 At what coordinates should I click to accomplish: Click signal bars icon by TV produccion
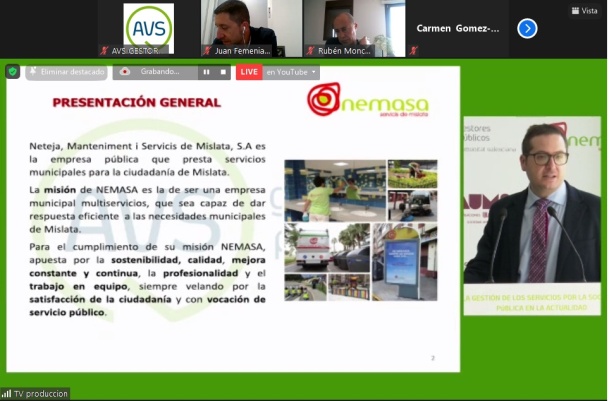[x=6, y=394]
